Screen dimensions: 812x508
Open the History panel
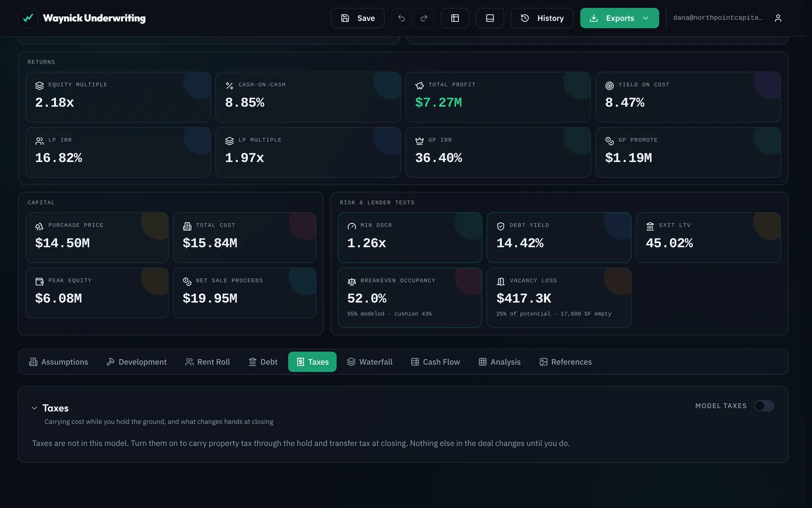pos(542,18)
